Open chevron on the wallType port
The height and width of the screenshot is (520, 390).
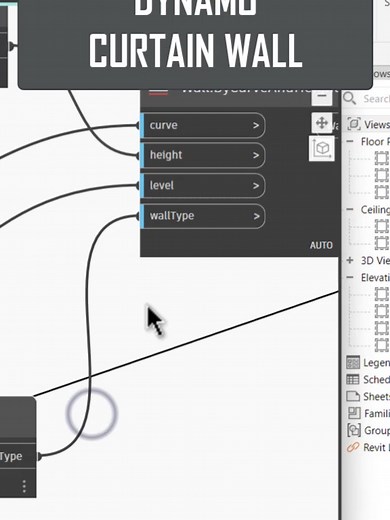[x=256, y=216]
